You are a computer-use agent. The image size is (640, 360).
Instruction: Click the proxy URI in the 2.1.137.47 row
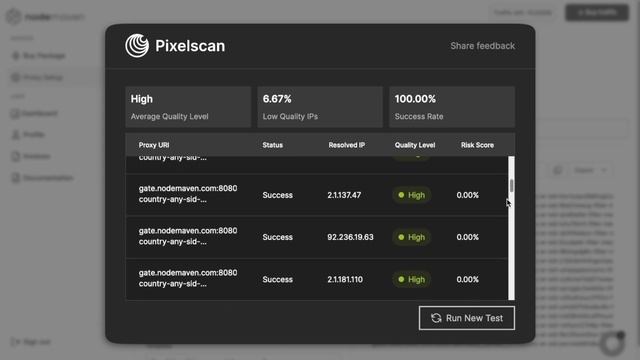pos(188,194)
